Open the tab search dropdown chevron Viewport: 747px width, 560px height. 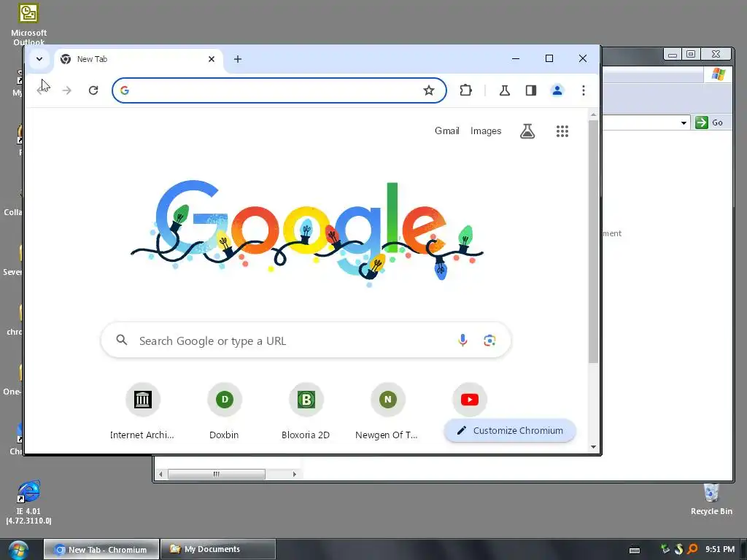click(x=39, y=59)
